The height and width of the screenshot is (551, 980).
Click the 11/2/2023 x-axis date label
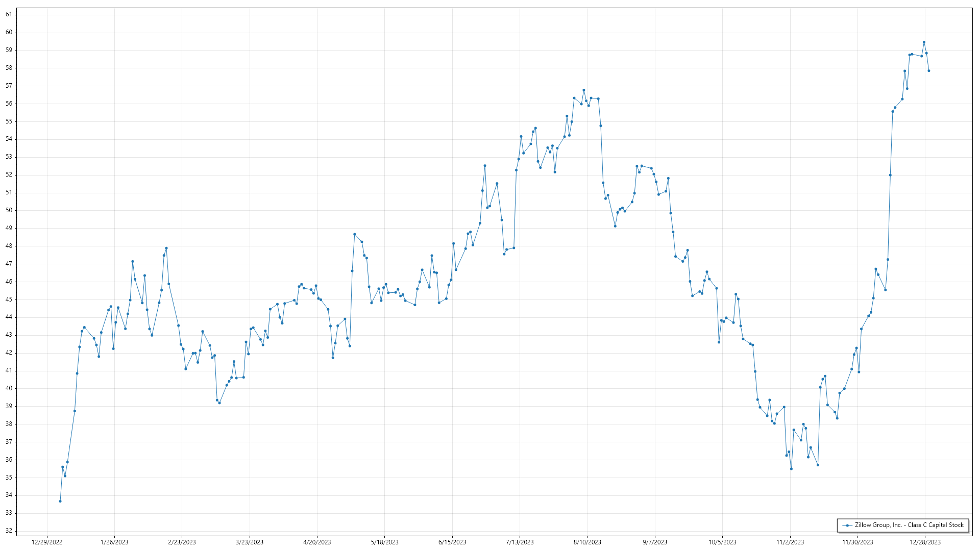point(790,542)
